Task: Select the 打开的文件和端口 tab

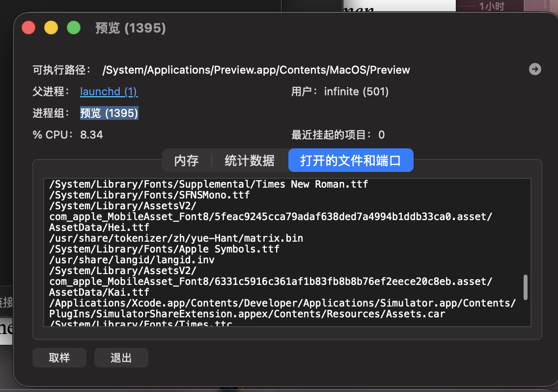Action: [x=351, y=160]
